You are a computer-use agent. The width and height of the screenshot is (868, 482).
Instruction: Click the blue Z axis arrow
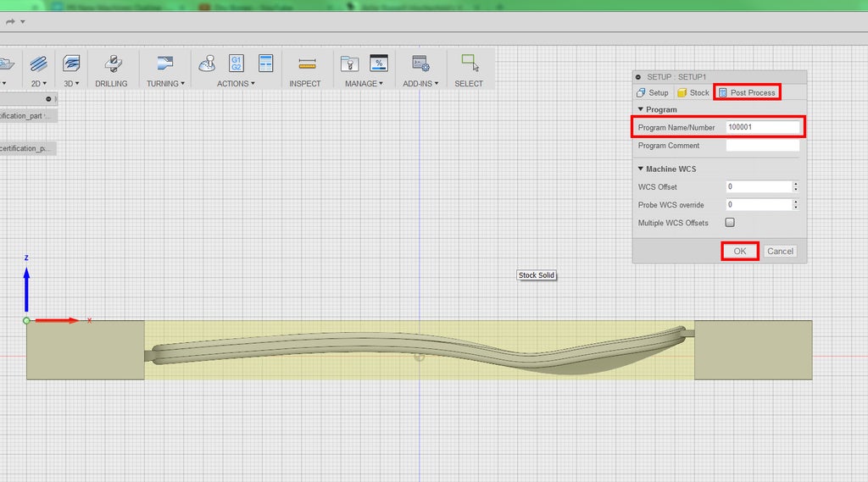26,290
